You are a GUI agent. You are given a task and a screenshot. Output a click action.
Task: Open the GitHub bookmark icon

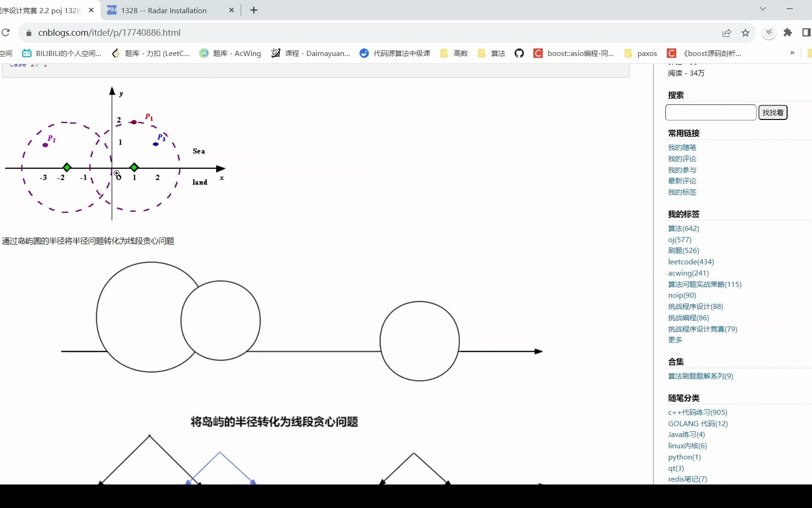click(519, 53)
